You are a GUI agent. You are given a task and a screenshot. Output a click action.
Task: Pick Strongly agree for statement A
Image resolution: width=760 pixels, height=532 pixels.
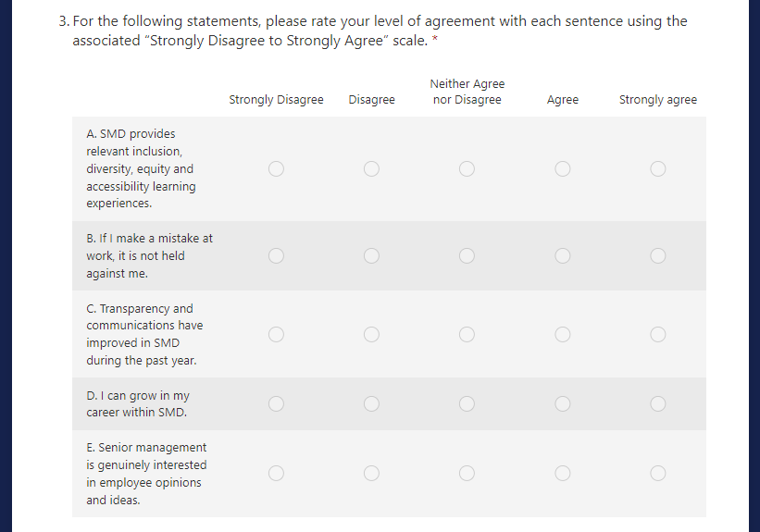(x=657, y=168)
